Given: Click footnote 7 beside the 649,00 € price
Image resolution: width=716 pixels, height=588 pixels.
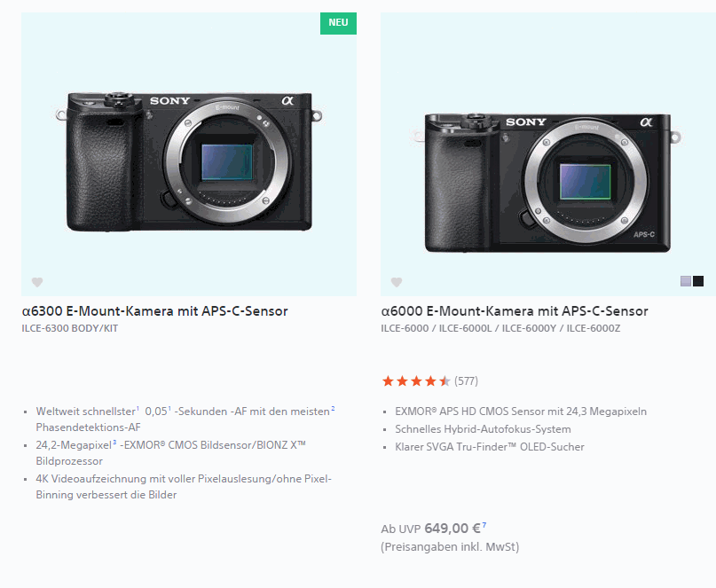Looking at the screenshot, I should point(485,525).
